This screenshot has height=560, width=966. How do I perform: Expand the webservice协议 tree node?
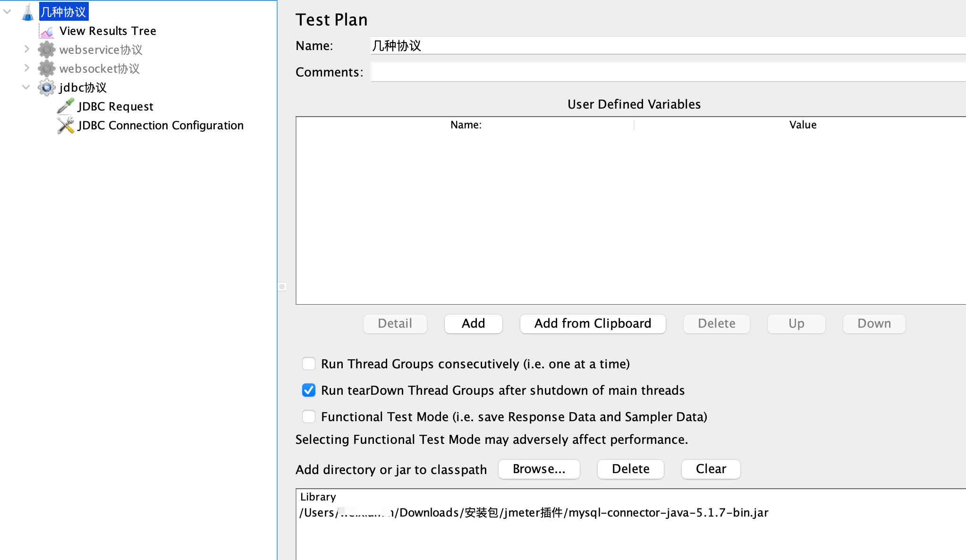(x=26, y=49)
